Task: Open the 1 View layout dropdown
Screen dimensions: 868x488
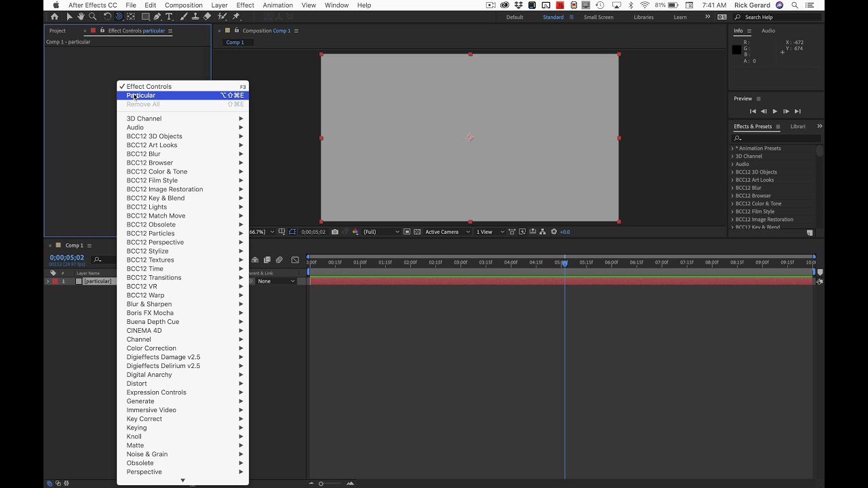Action: pos(490,232)
